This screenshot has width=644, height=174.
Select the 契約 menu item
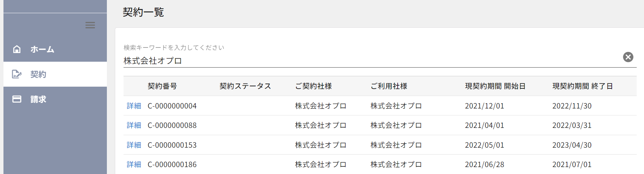(38, 74)
